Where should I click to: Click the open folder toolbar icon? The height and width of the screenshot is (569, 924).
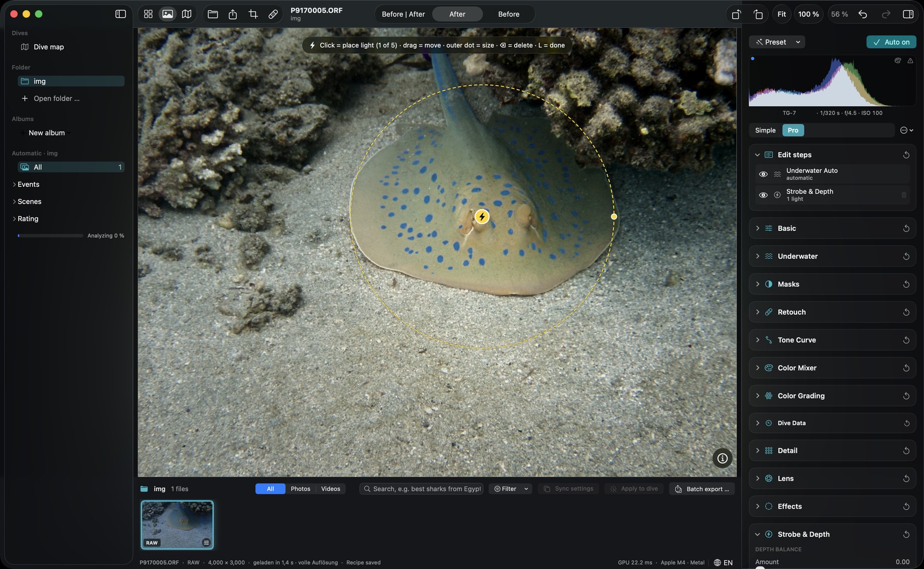point(213,14)
